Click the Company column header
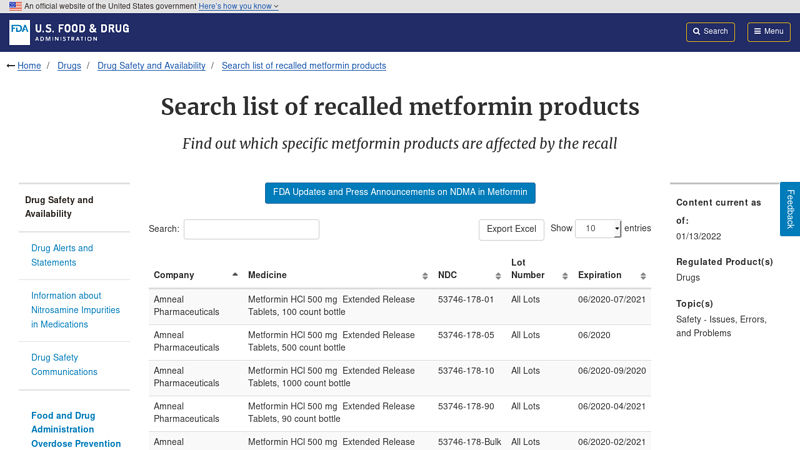This screenshot has width=800, height=450. [x=196, y=274]
